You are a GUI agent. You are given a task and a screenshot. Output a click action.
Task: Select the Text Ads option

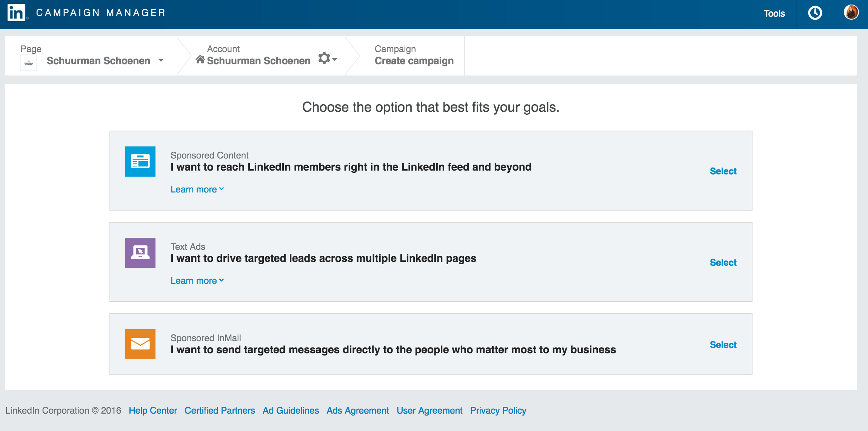point(723,263)
